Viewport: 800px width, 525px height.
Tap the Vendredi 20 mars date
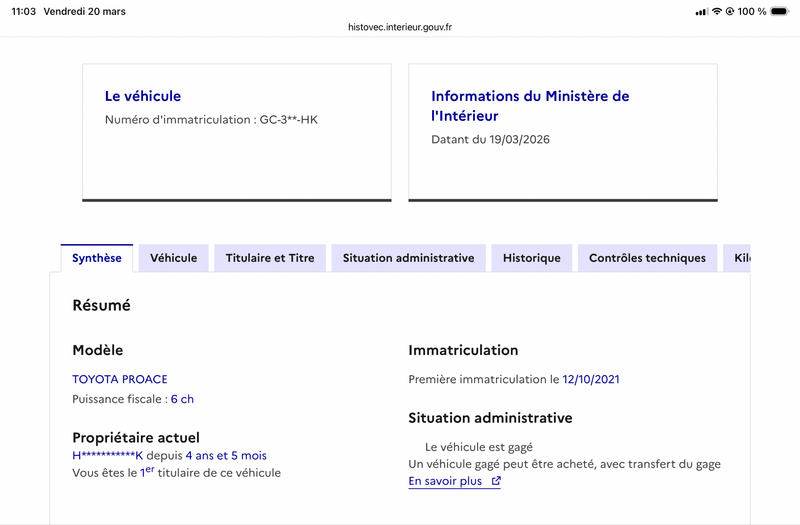pos(85,11)
